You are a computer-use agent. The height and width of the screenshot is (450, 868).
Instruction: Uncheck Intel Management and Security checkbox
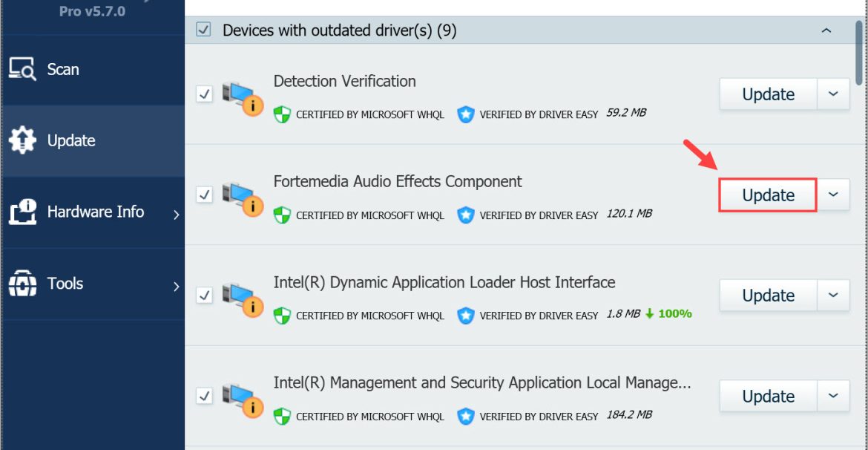pos(204,396)
